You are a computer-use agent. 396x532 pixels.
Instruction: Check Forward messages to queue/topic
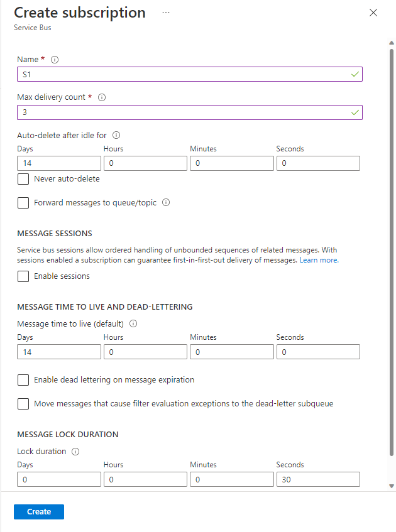pos(23,203)
